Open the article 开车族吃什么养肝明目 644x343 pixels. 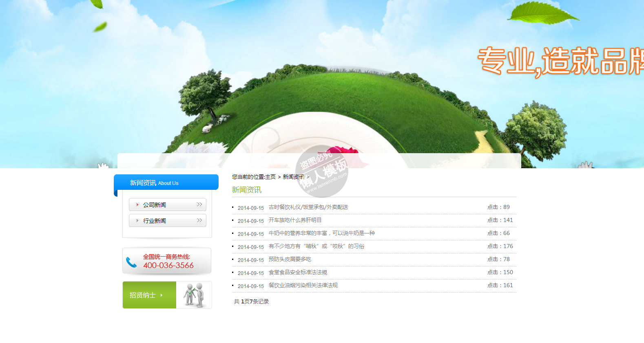pyautogui.click(x=295, y=220)
